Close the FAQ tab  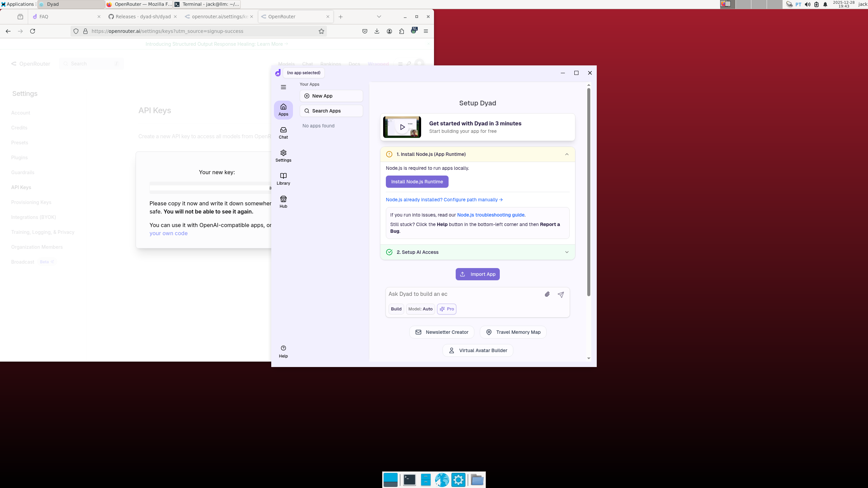pyautogui.click(x=99, y=17)
